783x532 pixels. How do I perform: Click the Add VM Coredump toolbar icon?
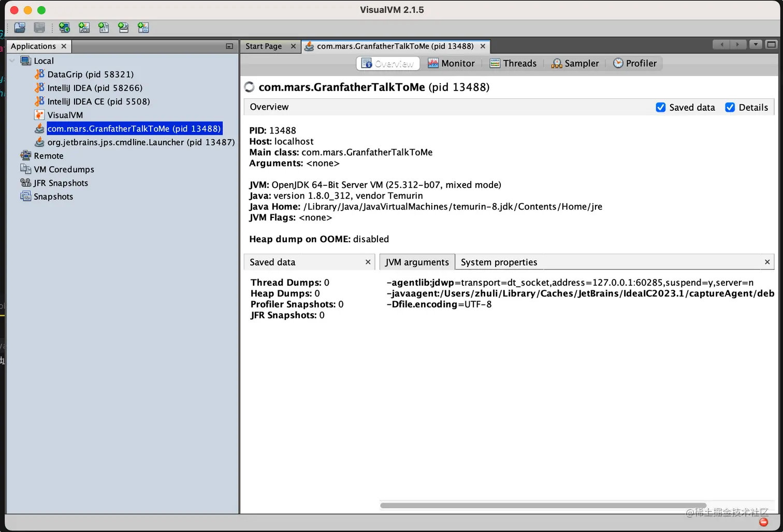(104, 27)
